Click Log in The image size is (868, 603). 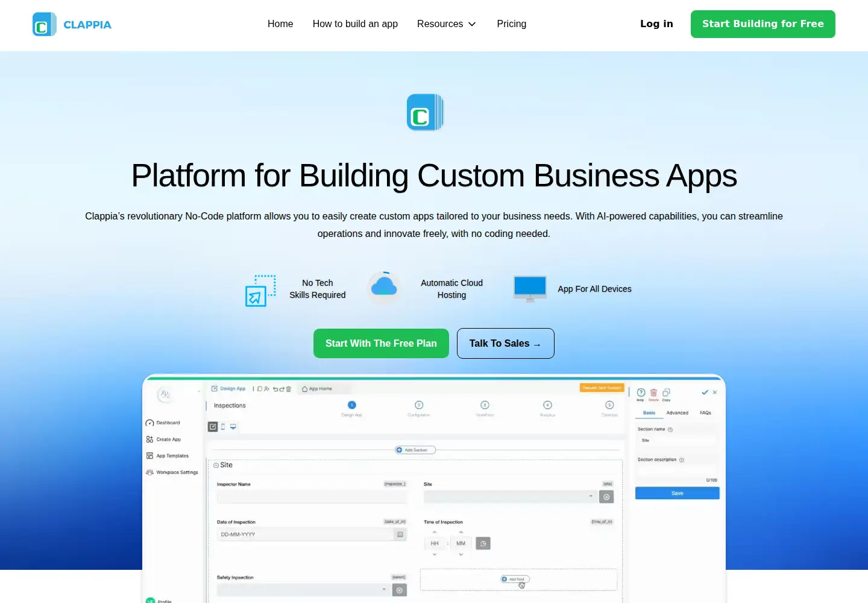point(656,24)
